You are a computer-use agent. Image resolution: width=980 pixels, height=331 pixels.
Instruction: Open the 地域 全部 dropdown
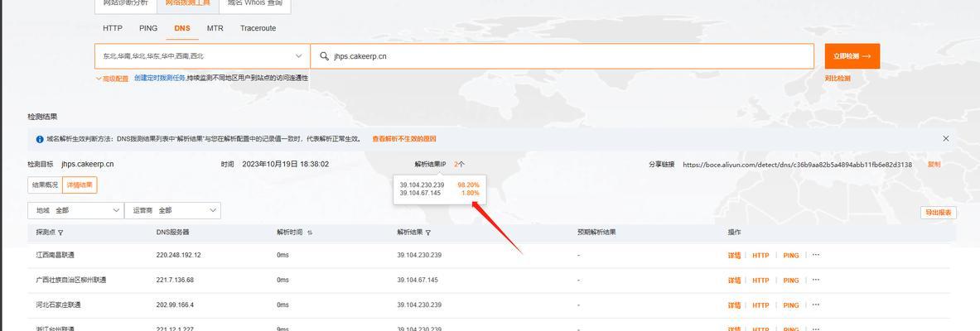click(x=75, y=210)
